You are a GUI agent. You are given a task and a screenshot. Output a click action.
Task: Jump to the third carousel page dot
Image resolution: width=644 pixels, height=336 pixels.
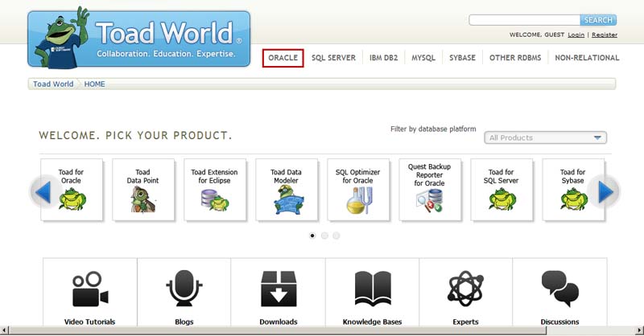pos(336,236)
